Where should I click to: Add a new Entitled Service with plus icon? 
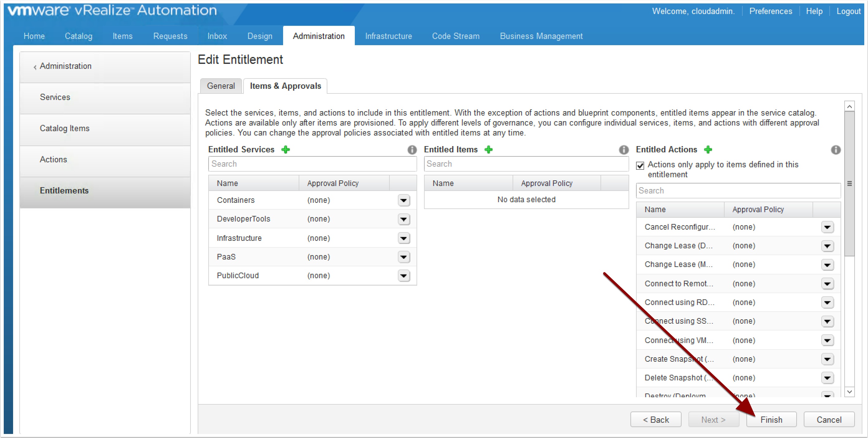pyautogui.click(x=285, y=150)
